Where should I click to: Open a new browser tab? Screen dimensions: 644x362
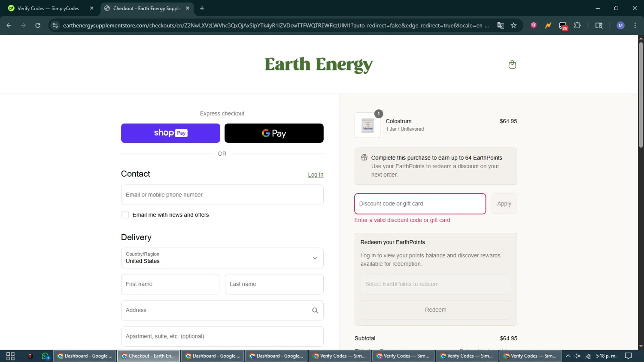pos(202,8)
